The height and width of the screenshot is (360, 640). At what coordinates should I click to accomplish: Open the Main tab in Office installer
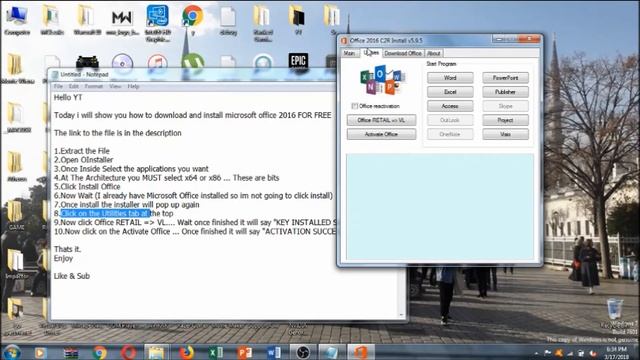349,53
